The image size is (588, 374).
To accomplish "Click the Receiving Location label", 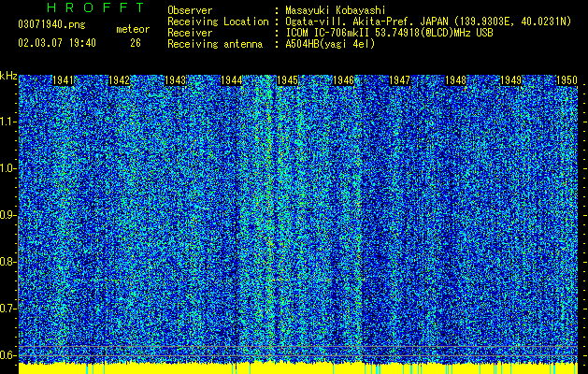I will coord(218,22).
